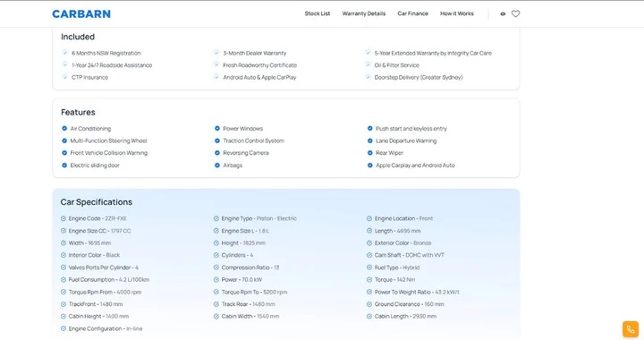Image resolution: width=644 pixels, height=340 pixels.
Task: Open the Stock List menu
Action: click(x=317, y=13)
